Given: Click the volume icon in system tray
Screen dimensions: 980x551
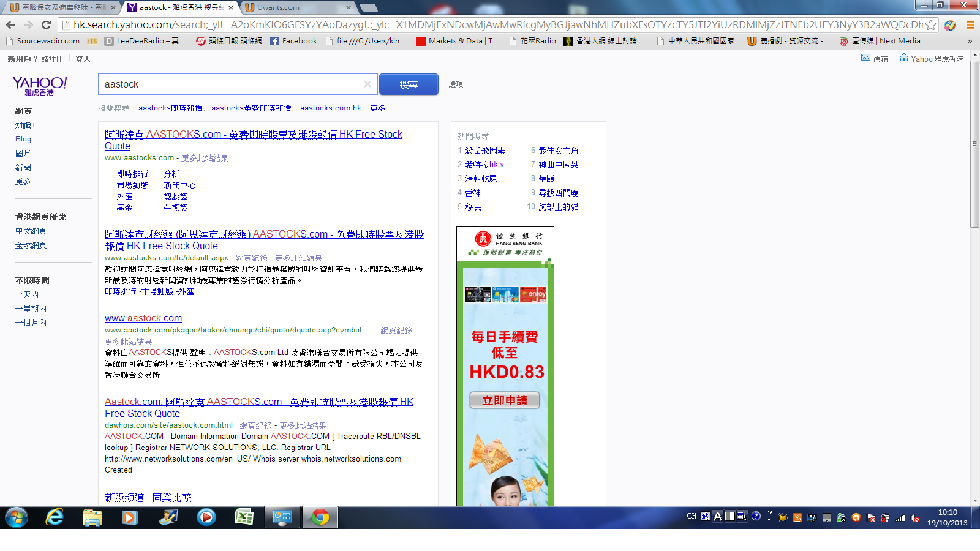Looking at the screenshot, I should (915, 518).
